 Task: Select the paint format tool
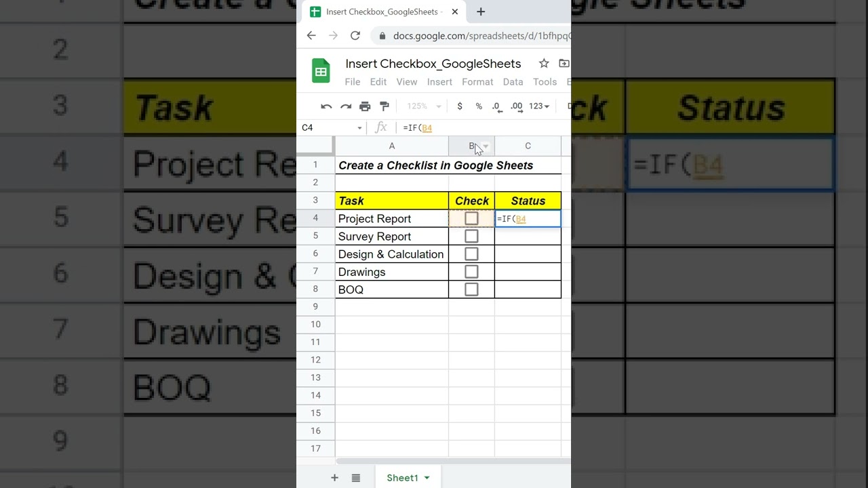click(384, 106)
